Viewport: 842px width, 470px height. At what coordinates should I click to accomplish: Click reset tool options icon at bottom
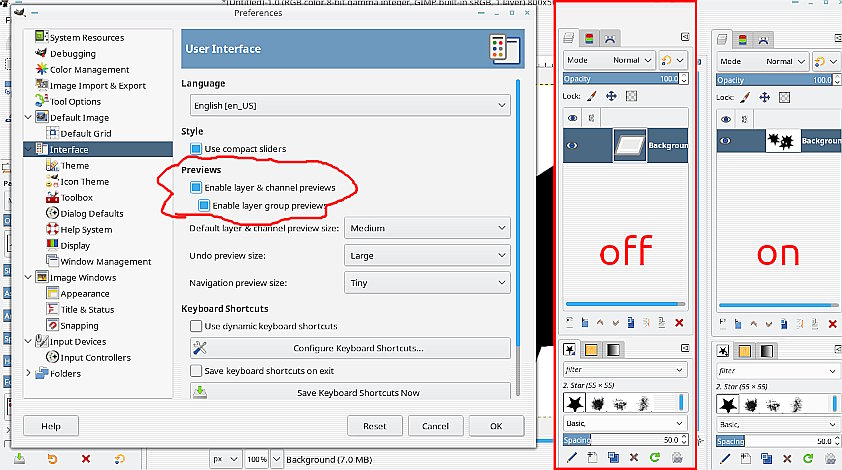point(119,459)
